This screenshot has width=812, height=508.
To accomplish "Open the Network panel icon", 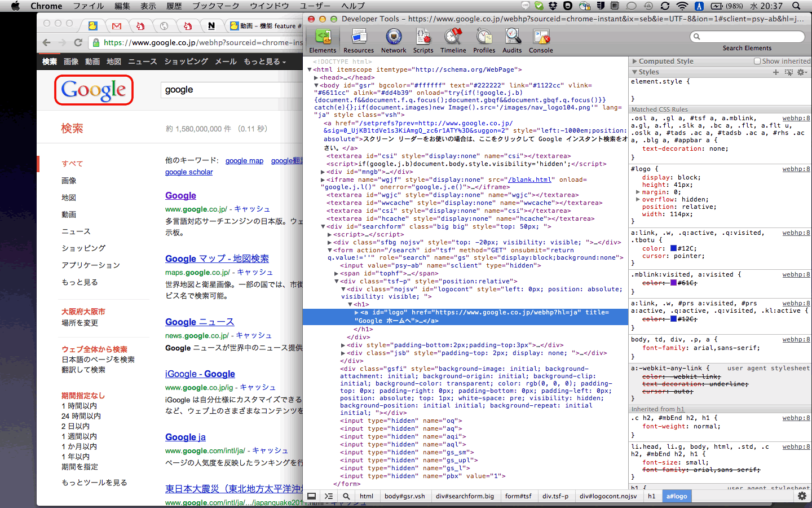I will coord(394,41).
